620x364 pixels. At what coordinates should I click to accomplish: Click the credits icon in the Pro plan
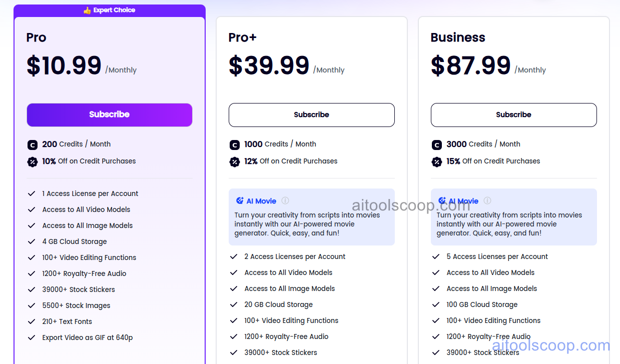pos(32,144)
